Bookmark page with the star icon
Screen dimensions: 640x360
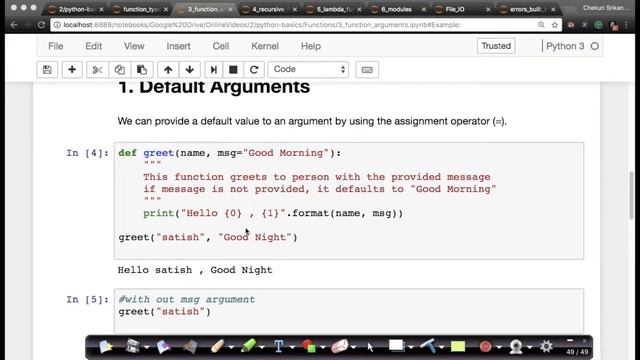point(555,25)
